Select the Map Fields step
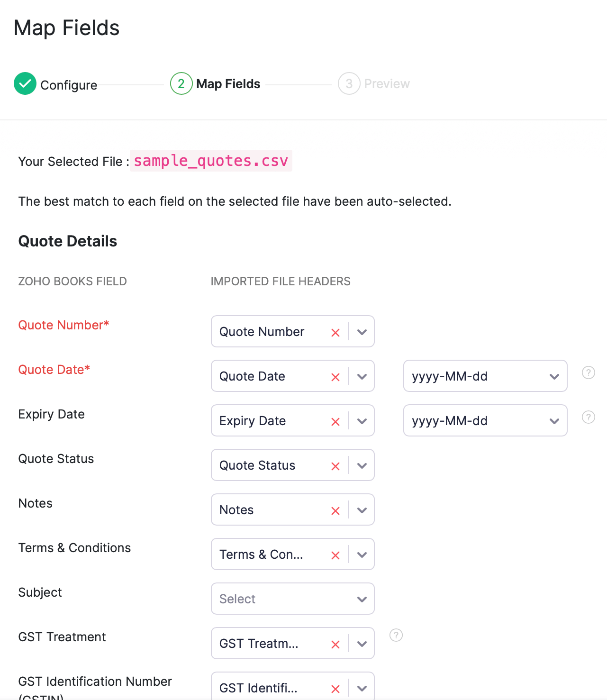Image resolution: width=607 pixels, height=700 pixels. (x=228, y=84)
